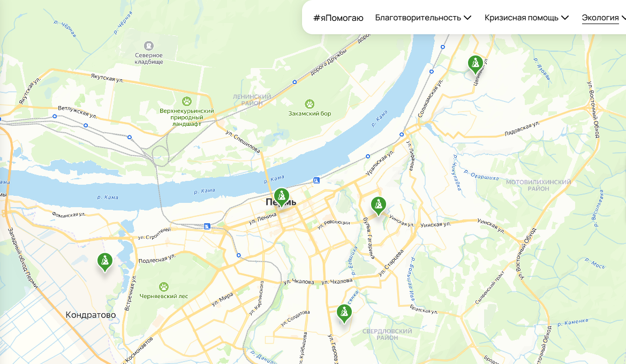
Task: Open the Кризисная помощь menu item
Action: pos(522,18)
